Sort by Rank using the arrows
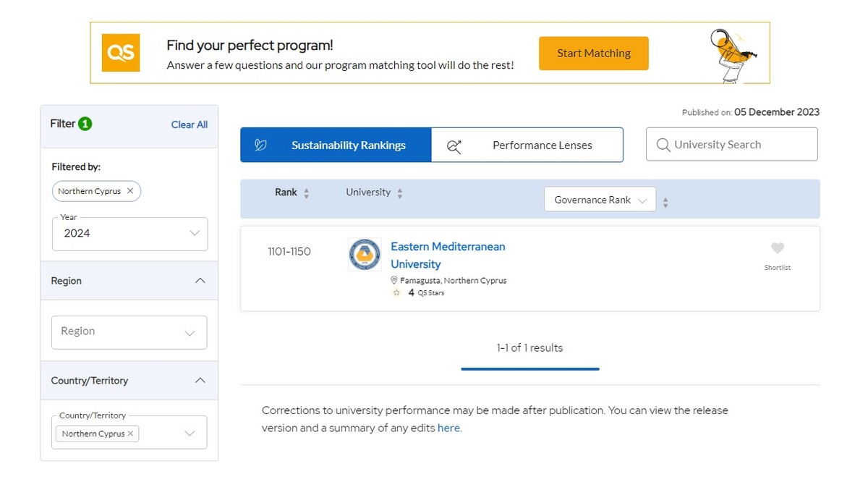868x490 pixels. [306, 193]
